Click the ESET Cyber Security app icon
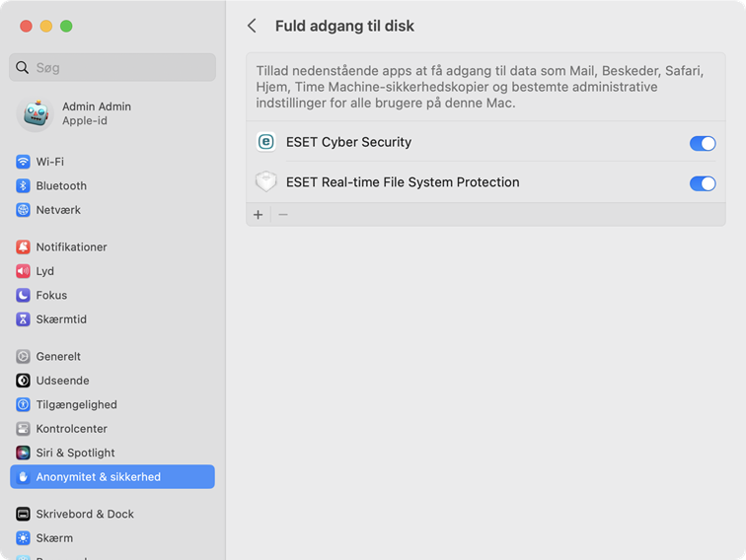 pos(266,142)
